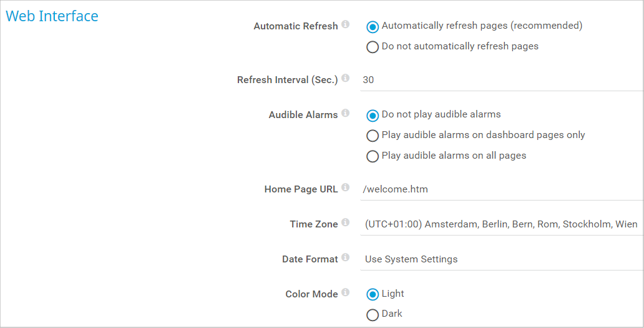644x328 pixels.
Task: Switch to Dark color mode
Action: pyautogui.click(x=373, y=314)
